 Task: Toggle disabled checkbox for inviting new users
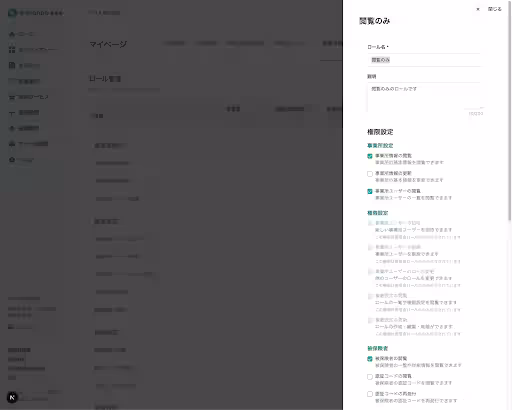pos(370,223)
